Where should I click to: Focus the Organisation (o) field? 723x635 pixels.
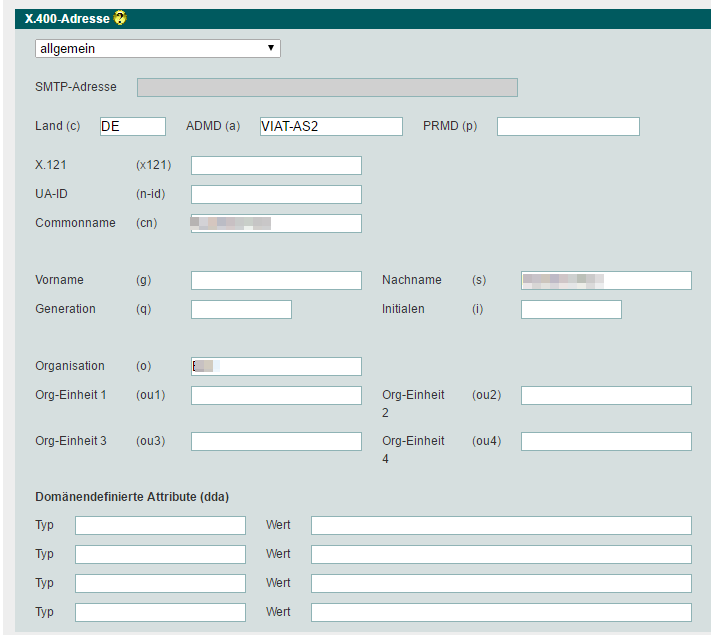coord(276,366)
